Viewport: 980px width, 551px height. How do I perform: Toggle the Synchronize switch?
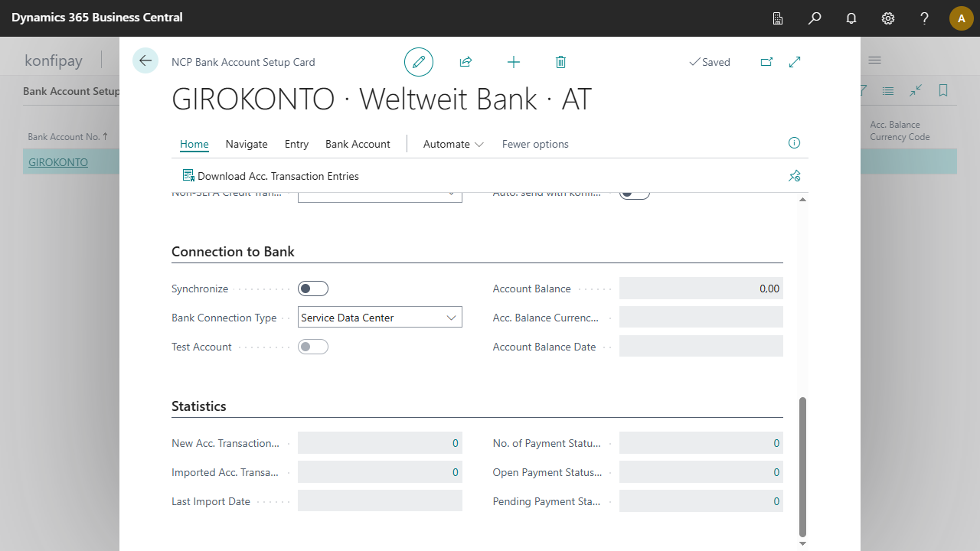coord(313,289)
